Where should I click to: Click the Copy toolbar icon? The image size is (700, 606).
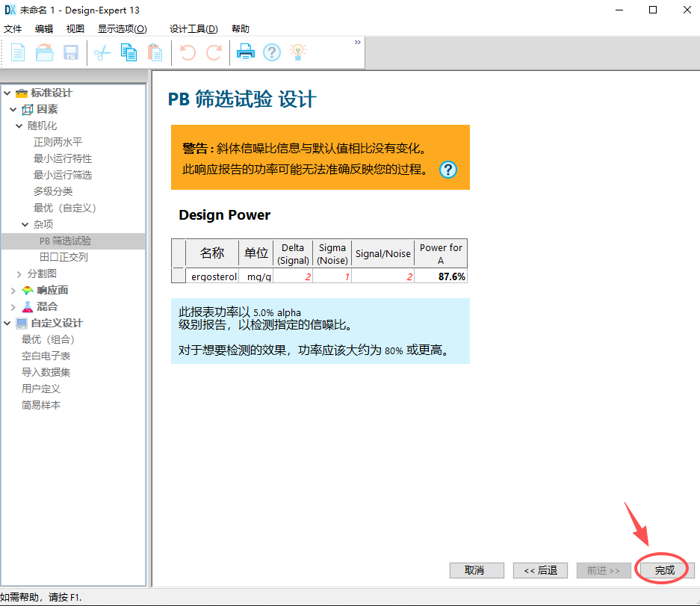128,52
